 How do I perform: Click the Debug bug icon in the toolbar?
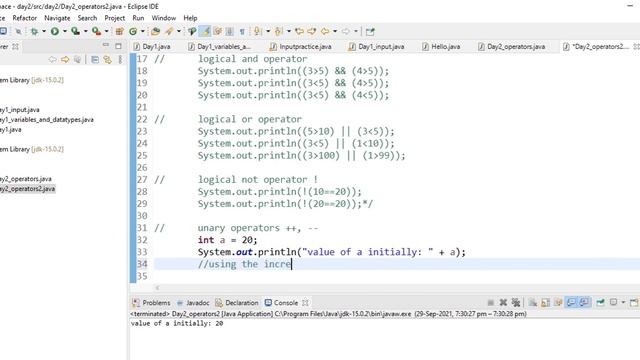(34, 31)
